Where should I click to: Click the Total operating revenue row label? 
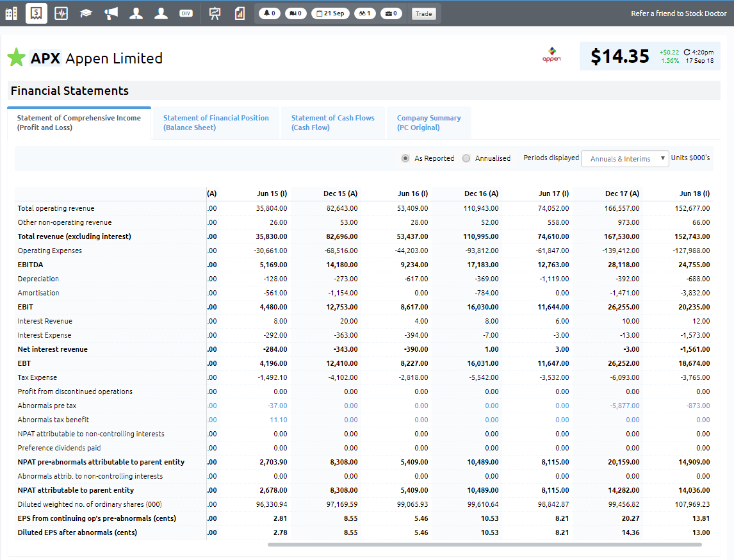coord(56,208)
